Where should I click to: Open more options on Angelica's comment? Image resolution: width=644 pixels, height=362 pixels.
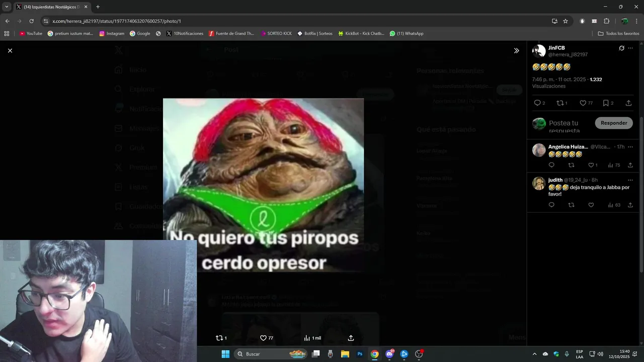630,147
